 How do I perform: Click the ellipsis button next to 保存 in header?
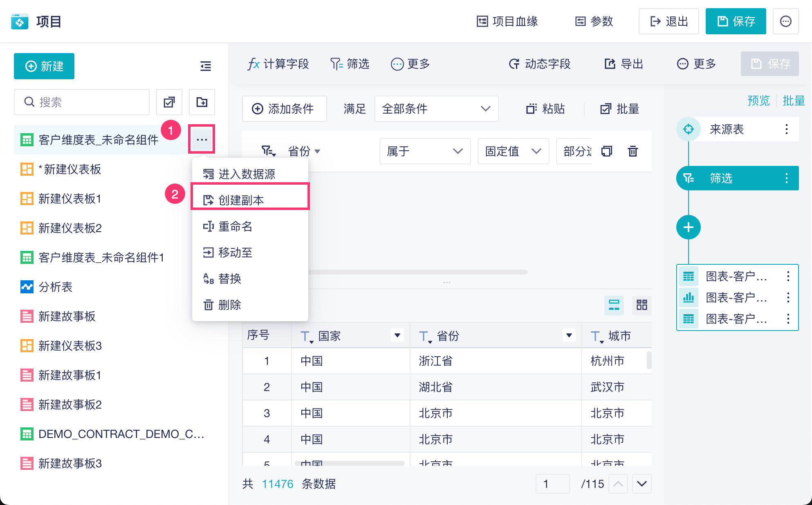785,21
